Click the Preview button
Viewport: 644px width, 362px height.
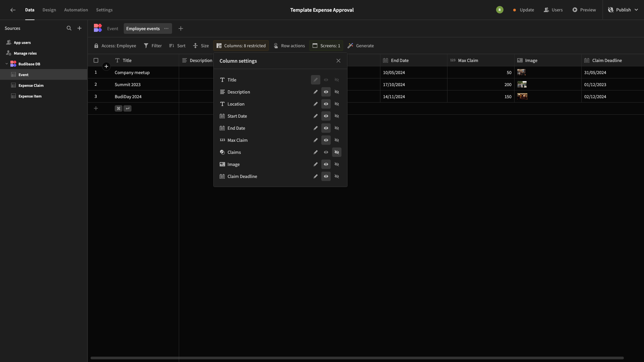pos(584,10)
